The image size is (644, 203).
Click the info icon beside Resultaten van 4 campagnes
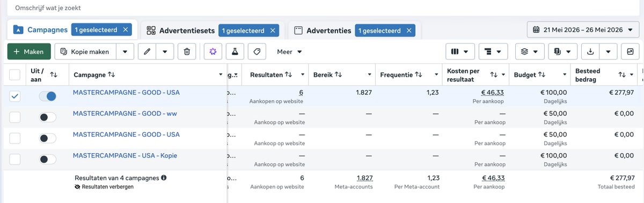point(164,177)
